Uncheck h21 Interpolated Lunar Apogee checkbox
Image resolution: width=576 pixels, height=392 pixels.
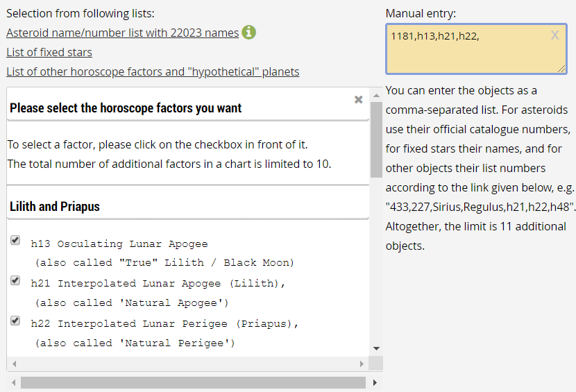click(x=15, y=280)
